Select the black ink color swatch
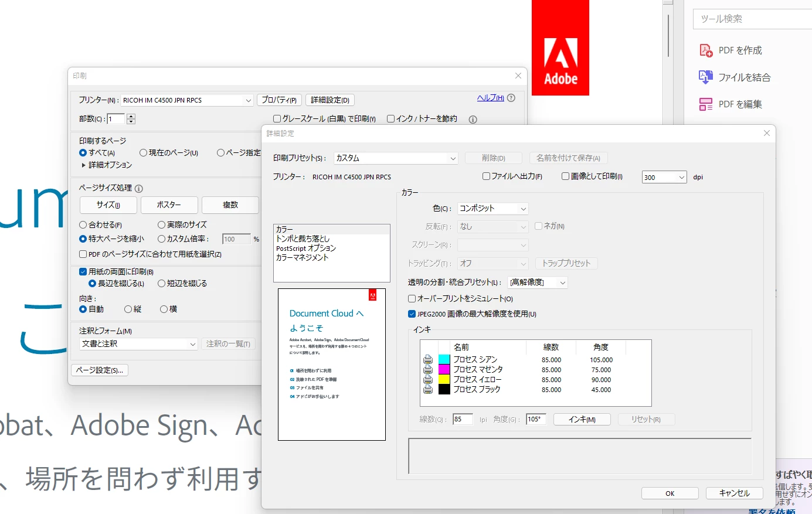The height and width of the screenshot is (514, 812). tap(444, 389)
